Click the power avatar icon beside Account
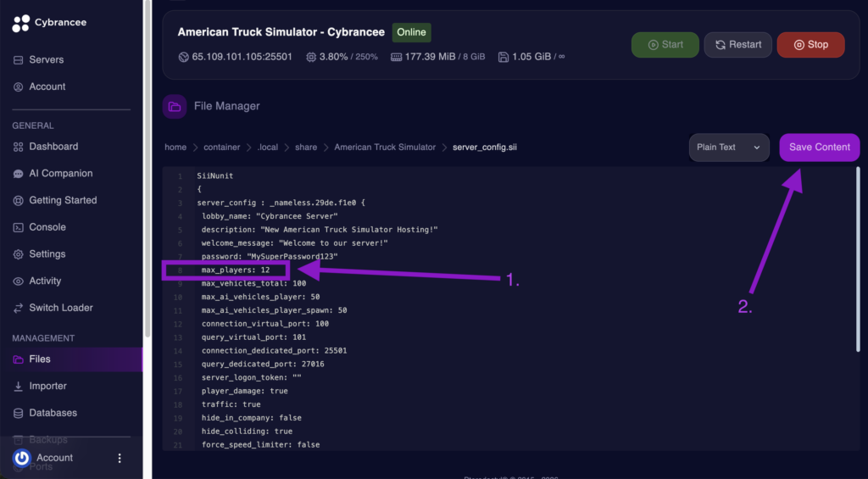Screen dimensions: 868x479 (22, 458)
